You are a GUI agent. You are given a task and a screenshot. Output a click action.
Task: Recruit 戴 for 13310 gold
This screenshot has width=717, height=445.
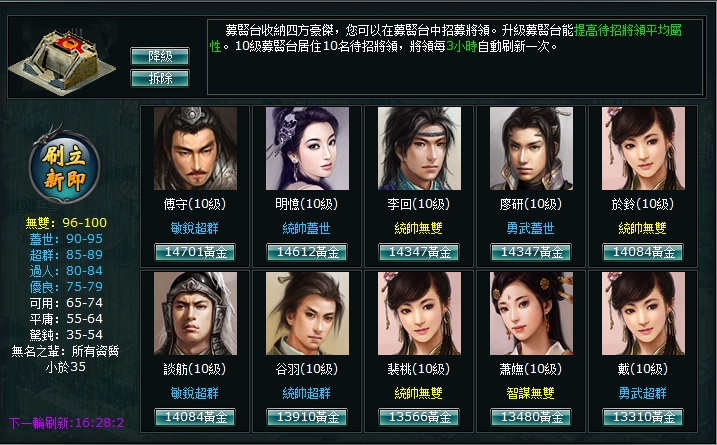[x=643, y=417]
